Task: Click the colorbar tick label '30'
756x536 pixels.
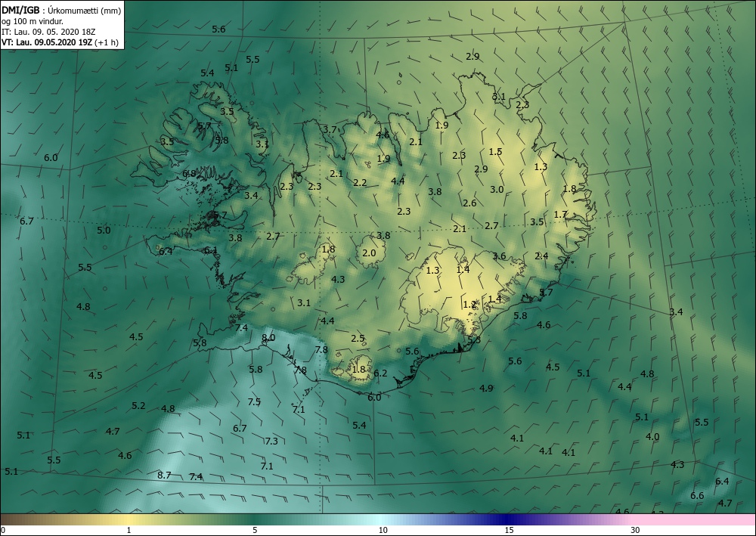Action: tap(635, 530)
